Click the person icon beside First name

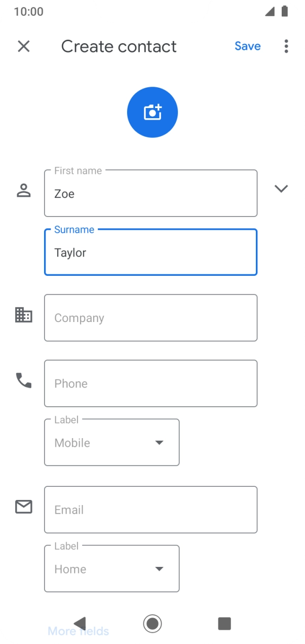tap(24, 191)
